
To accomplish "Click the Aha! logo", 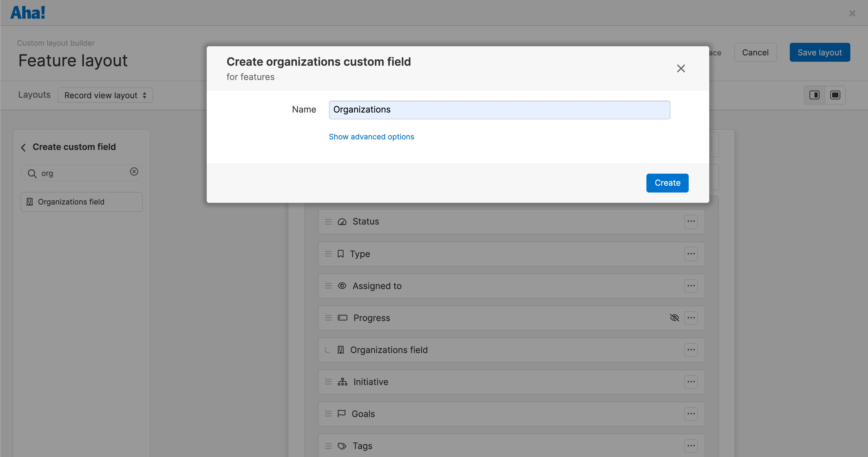I will point(28,13).
